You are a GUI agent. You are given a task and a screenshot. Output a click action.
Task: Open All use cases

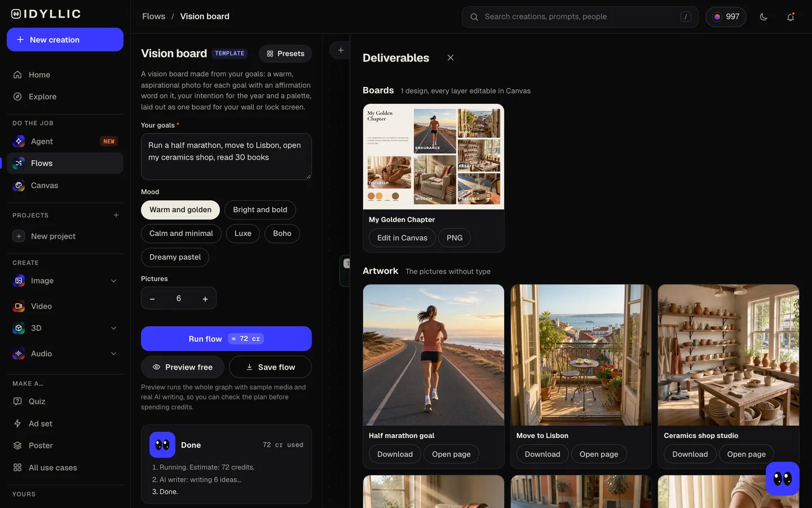tap(65, 467)
